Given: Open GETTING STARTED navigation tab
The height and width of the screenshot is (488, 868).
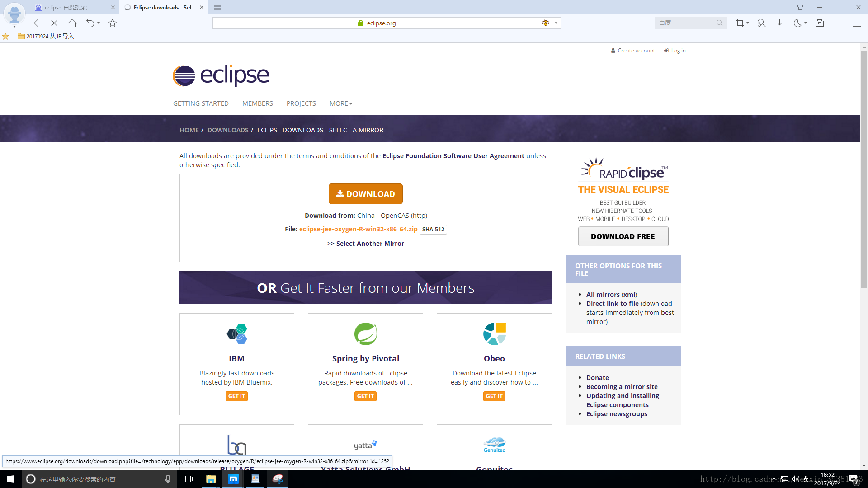Looking at the screenshot, I should tap(201, 103).
